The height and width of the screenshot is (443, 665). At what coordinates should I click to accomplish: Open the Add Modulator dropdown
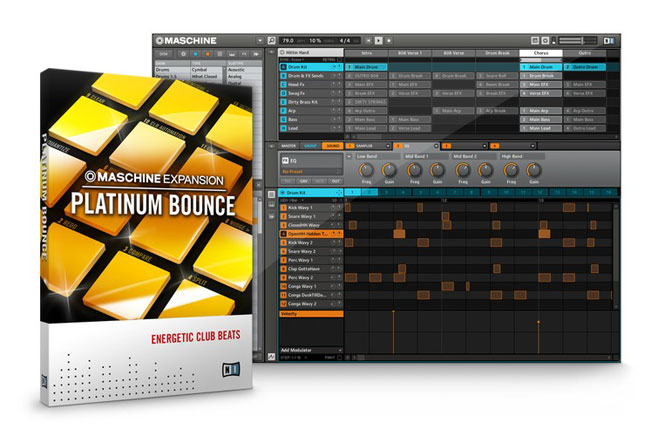tap(311, 350)
